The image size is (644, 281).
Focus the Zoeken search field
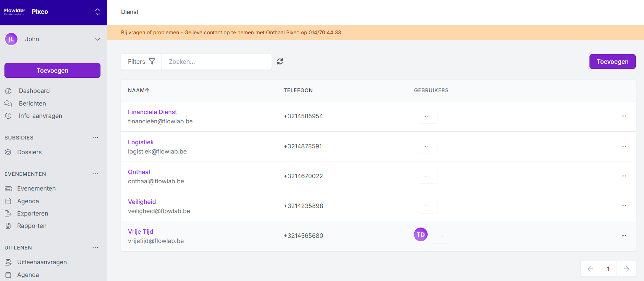[216, 62]
